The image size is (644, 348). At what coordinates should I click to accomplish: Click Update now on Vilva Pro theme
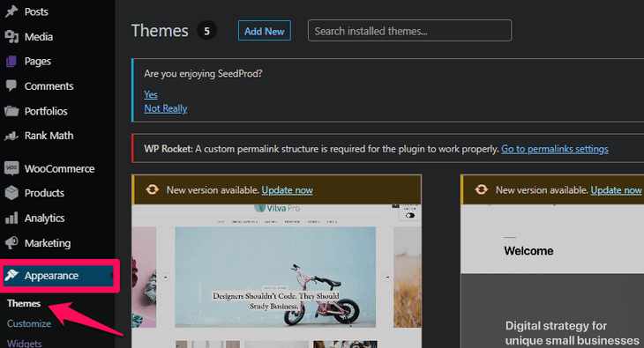[287, 190]
